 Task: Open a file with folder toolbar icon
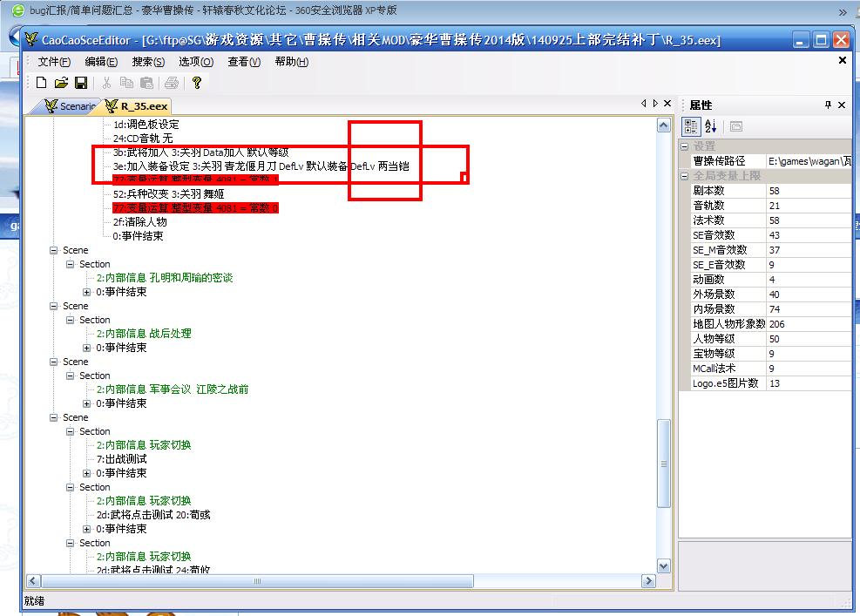(x=61, y=83)
